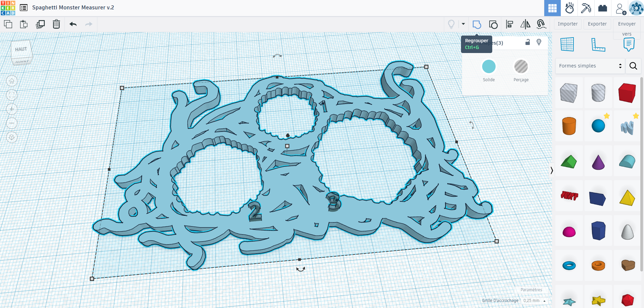This screenshot has height=308, width=644.
Task: Select the scribble shape
Action: [627, 127]
